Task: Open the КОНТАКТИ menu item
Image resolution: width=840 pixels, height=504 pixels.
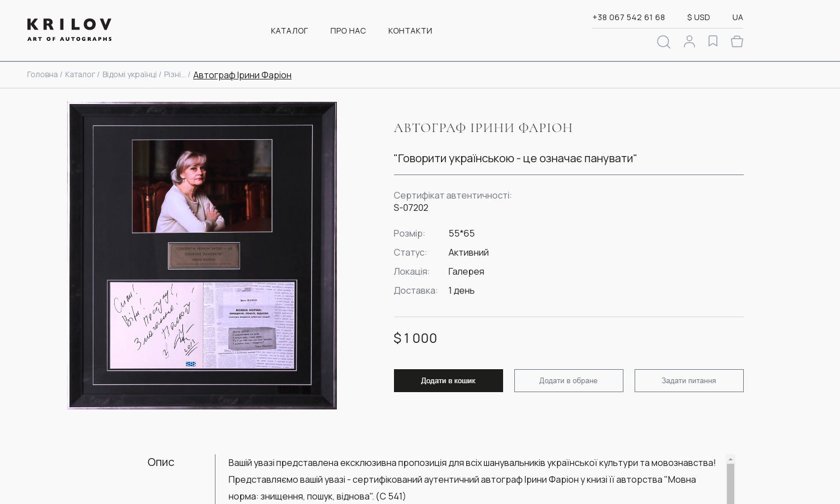Action: (410, 31)
